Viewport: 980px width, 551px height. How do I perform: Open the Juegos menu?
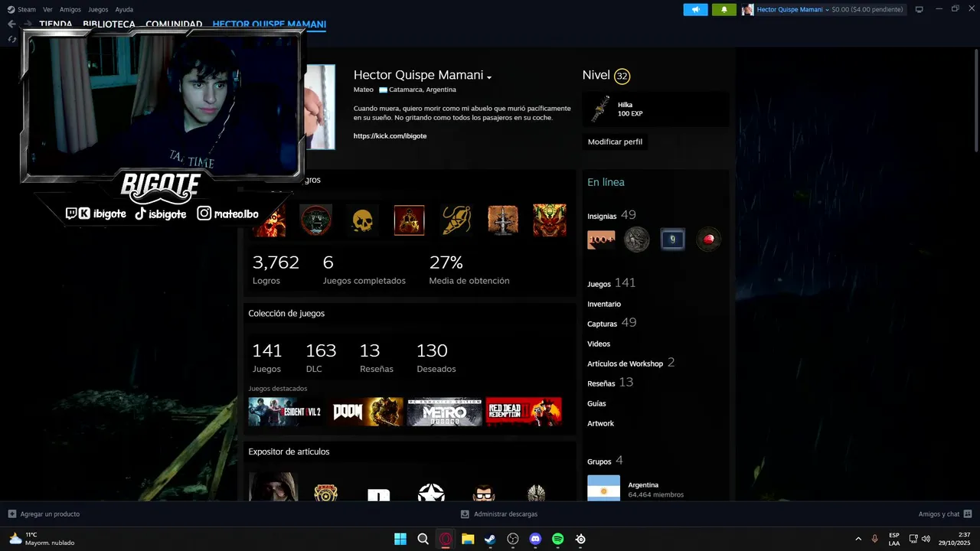point(98,9)
